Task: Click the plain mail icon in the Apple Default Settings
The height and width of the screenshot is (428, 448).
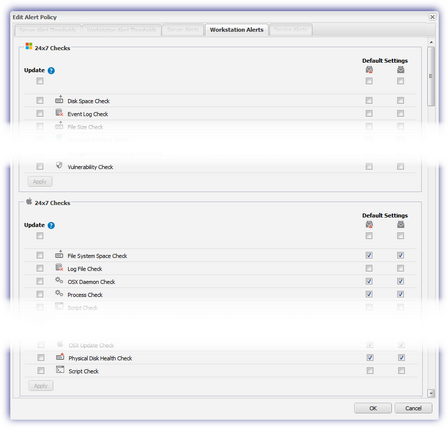Action: [401, 225]
